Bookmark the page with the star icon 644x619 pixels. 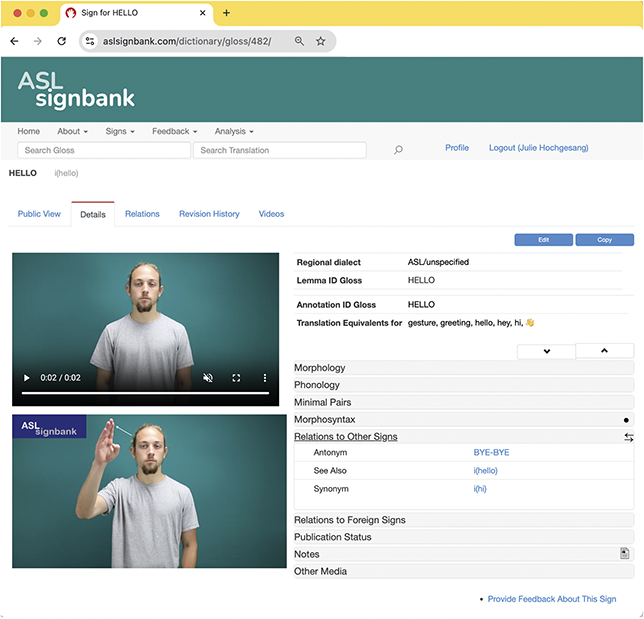(321, 41)
